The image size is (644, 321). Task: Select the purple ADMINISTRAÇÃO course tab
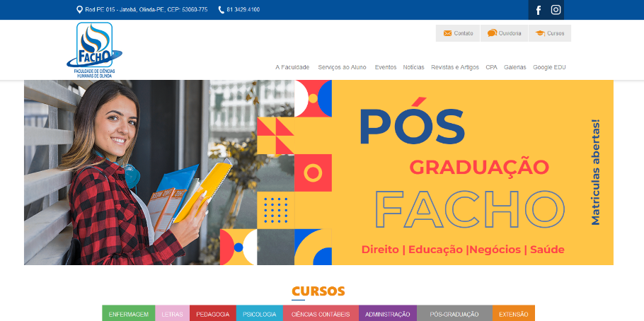388,313
